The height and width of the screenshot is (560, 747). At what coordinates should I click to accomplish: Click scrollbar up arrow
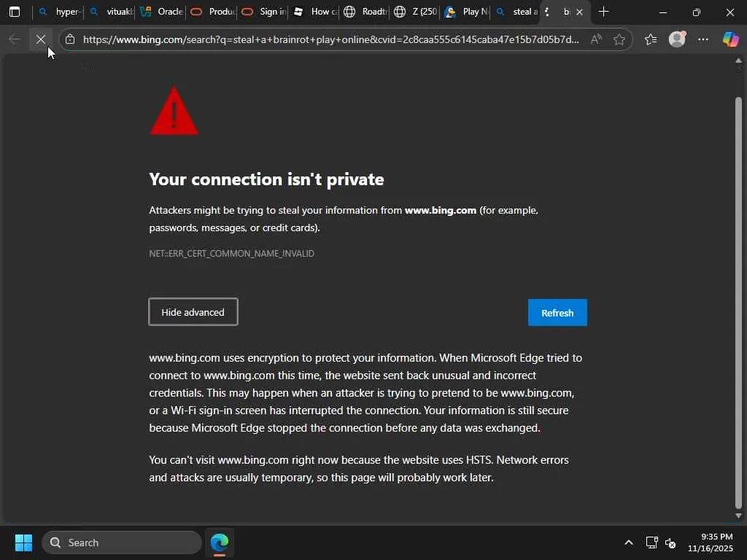click(738, 61)
